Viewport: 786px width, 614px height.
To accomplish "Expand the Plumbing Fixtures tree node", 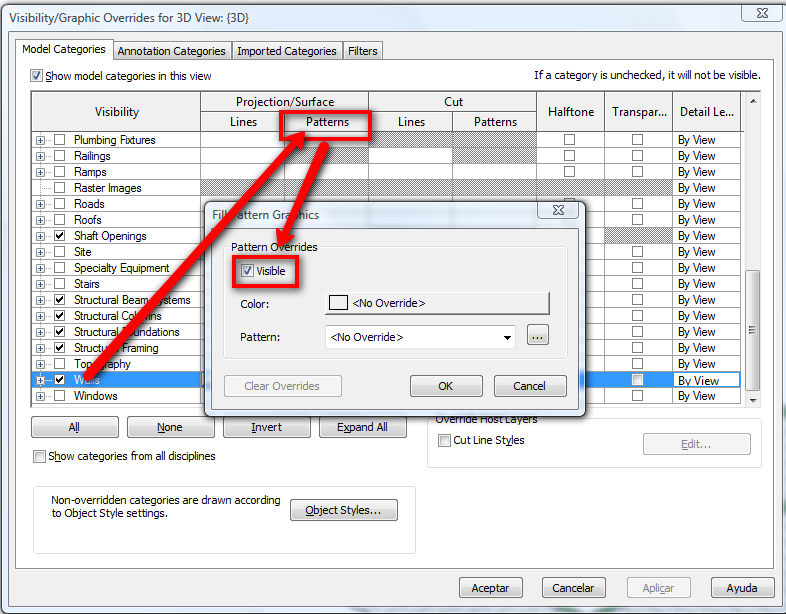I will point(41,140).
